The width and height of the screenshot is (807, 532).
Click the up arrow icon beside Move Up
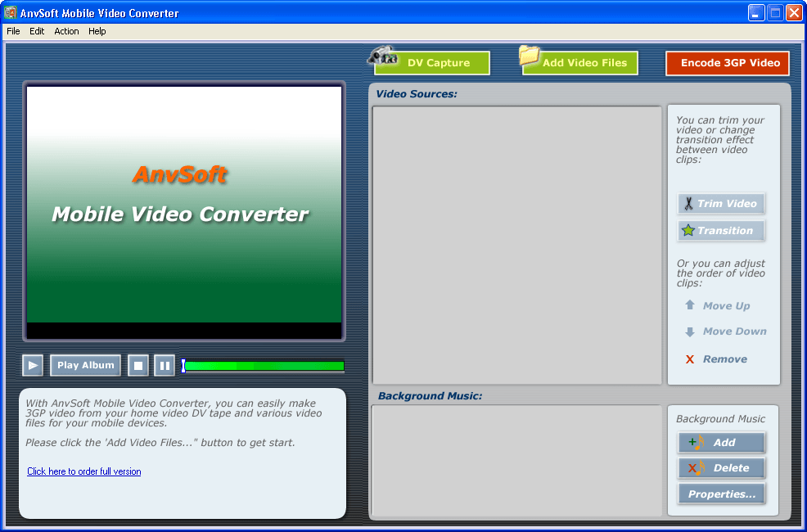pos(690,305)
